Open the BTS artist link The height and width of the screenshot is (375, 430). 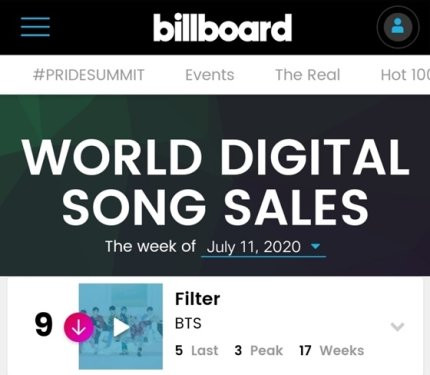coord(188,323)
